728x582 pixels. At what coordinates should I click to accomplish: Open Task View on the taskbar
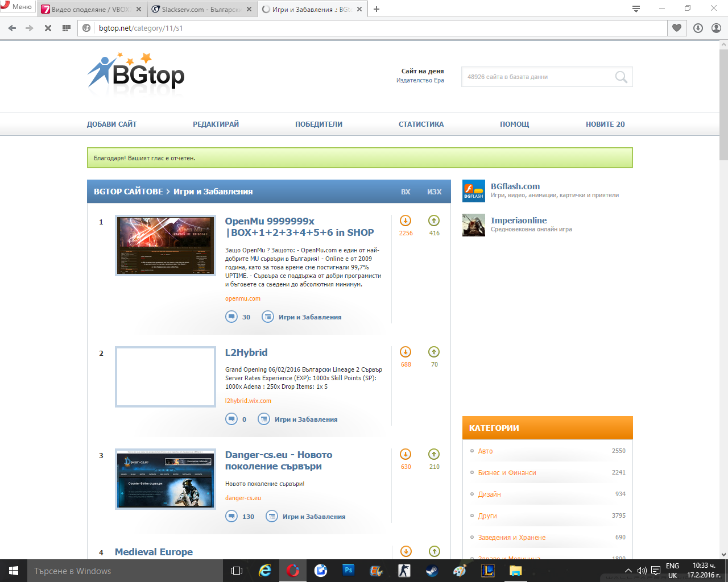point(237,571)
